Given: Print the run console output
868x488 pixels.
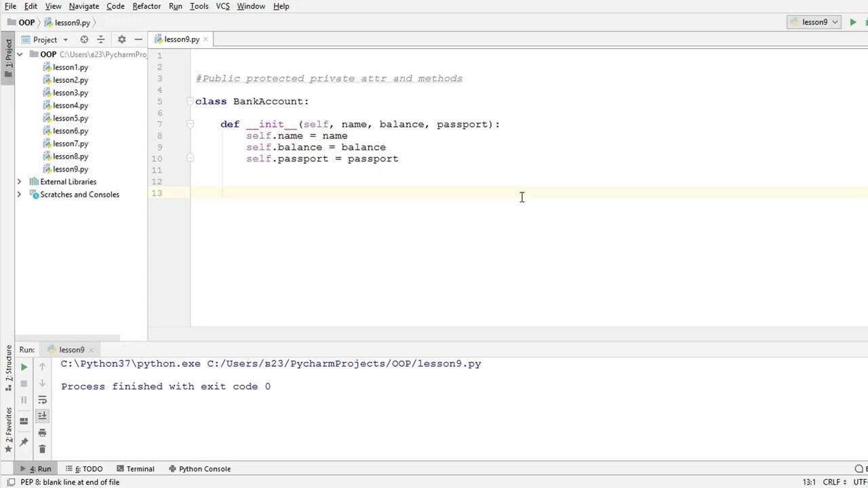Looking at the screenshot, I should (42, 432).
